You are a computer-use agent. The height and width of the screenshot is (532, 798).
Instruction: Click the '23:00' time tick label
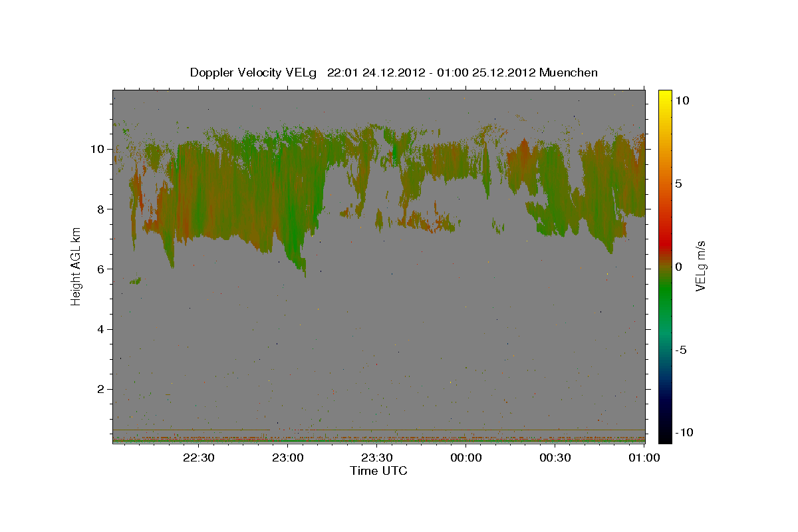(x=288, y=458)
